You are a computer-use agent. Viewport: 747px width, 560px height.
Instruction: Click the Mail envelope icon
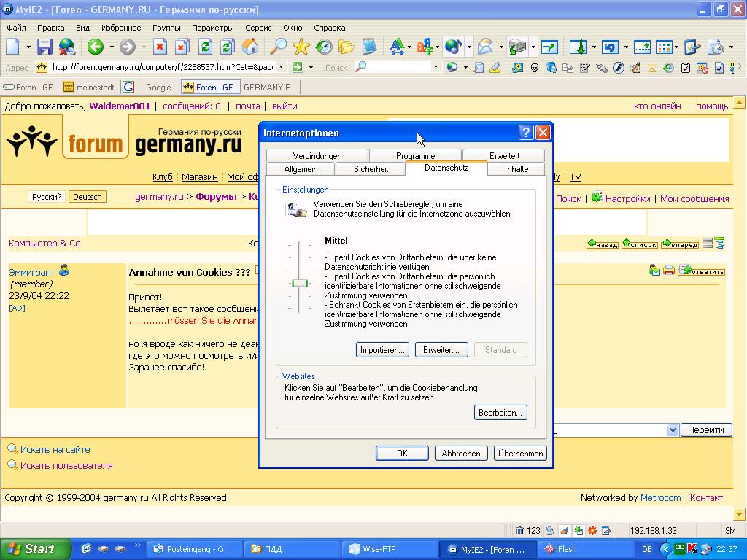tap(485, 47)
